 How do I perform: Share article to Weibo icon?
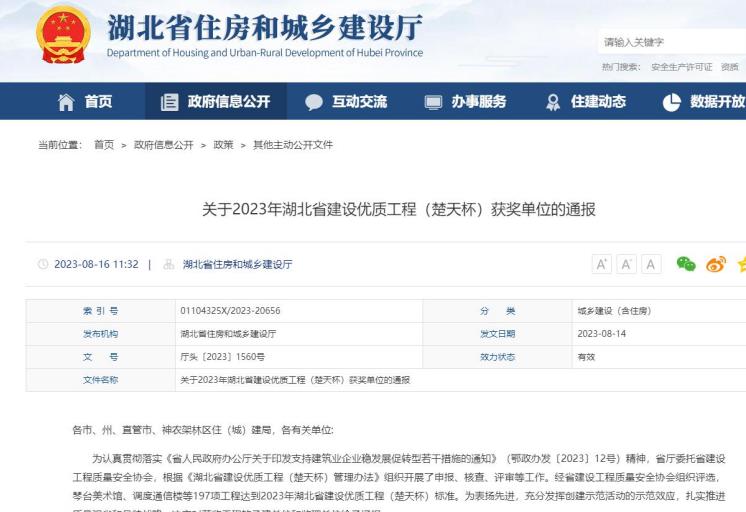coord(715,264)
